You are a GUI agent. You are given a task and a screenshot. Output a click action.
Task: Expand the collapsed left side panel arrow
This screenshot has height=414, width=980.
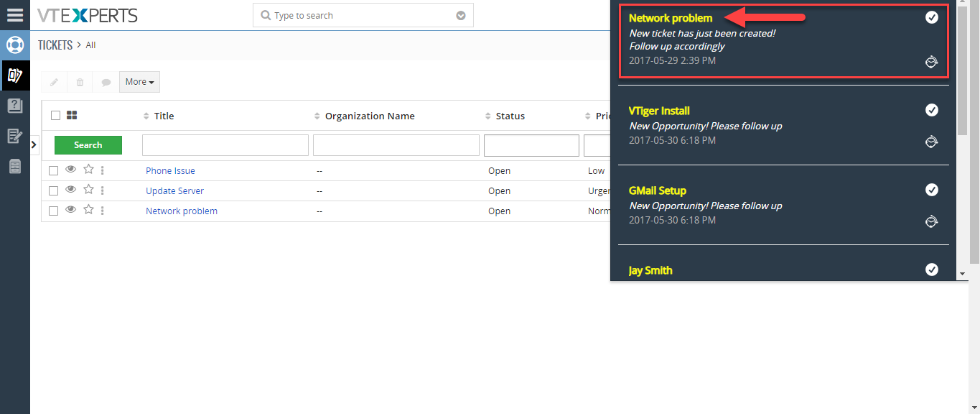[x=34, y=145]
